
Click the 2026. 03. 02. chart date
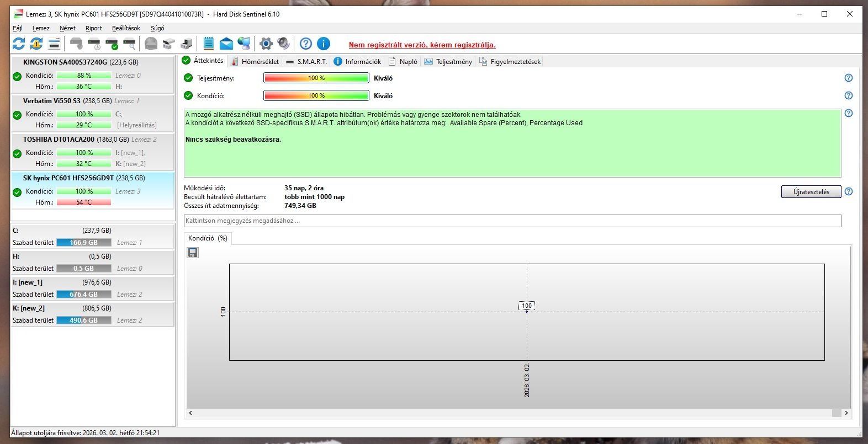(527, 381)
